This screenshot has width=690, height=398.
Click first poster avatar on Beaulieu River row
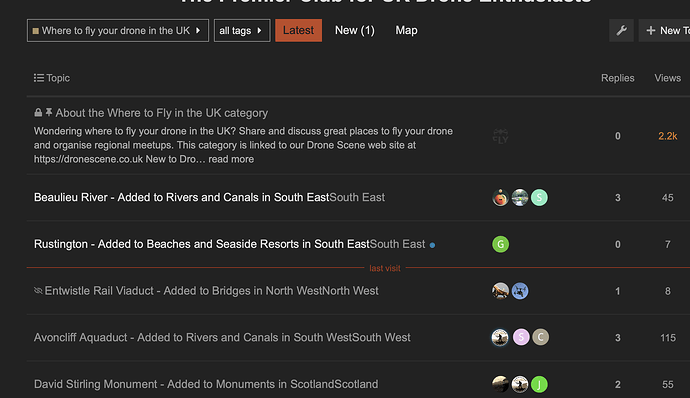[x=500, y=198]
